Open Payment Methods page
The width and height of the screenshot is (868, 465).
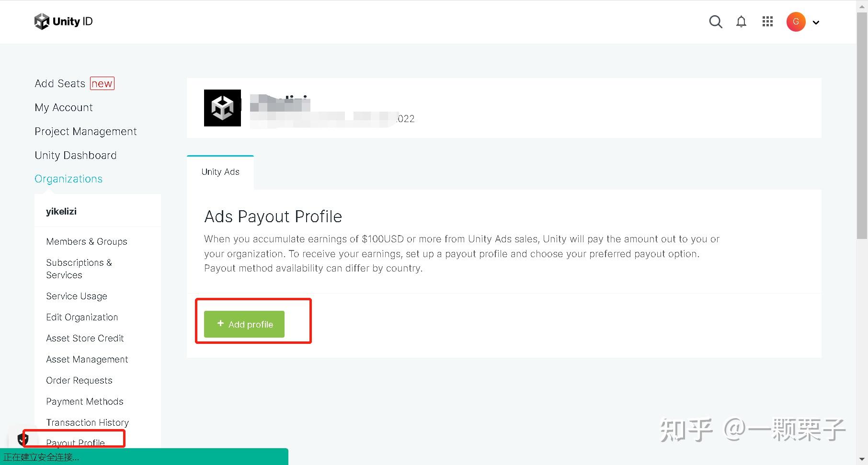tap(85, 401)
